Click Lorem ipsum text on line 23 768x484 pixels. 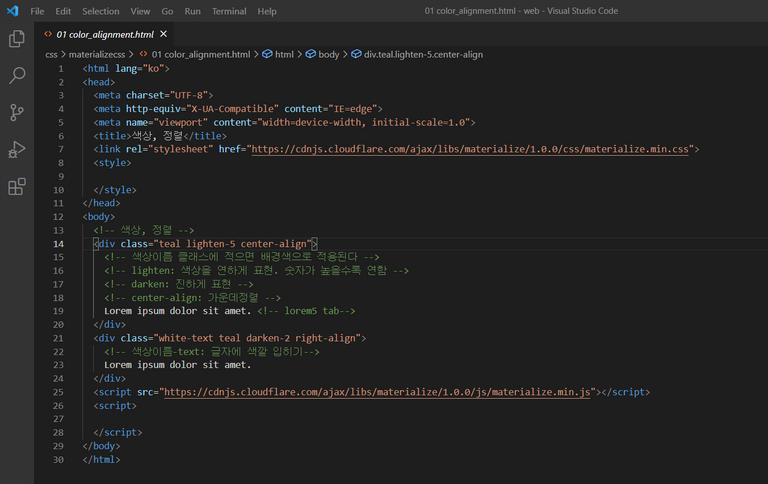177,364
